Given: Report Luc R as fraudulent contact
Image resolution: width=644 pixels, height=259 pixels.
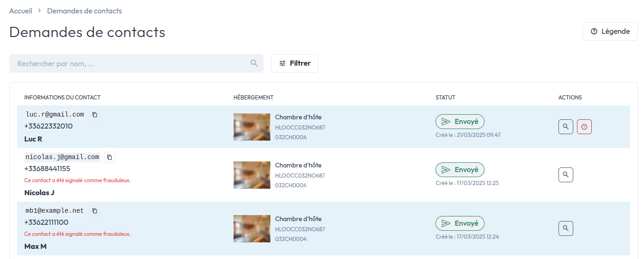Looking at the screenshot, I should pyautogui.click(x=584, y=127).
